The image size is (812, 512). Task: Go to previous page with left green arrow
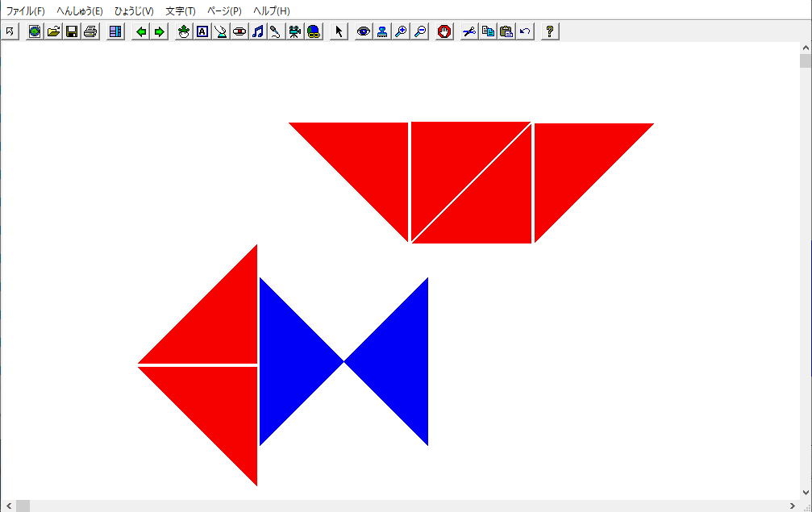click(141, 31)
